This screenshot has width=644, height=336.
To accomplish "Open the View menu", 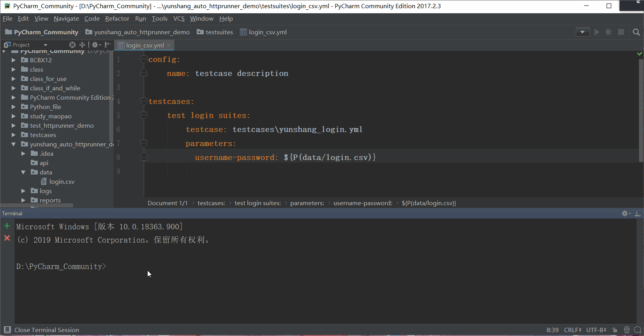I will pyautogui.click(x=41, y=19).
